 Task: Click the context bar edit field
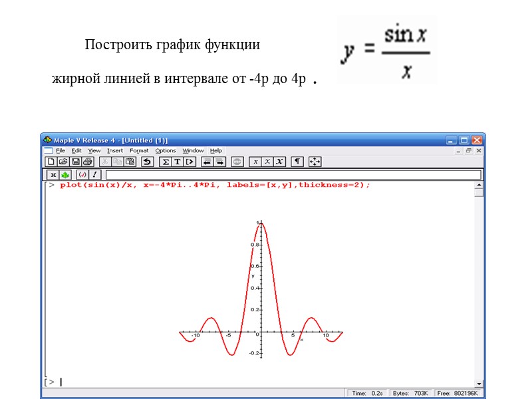pos(293,175)
